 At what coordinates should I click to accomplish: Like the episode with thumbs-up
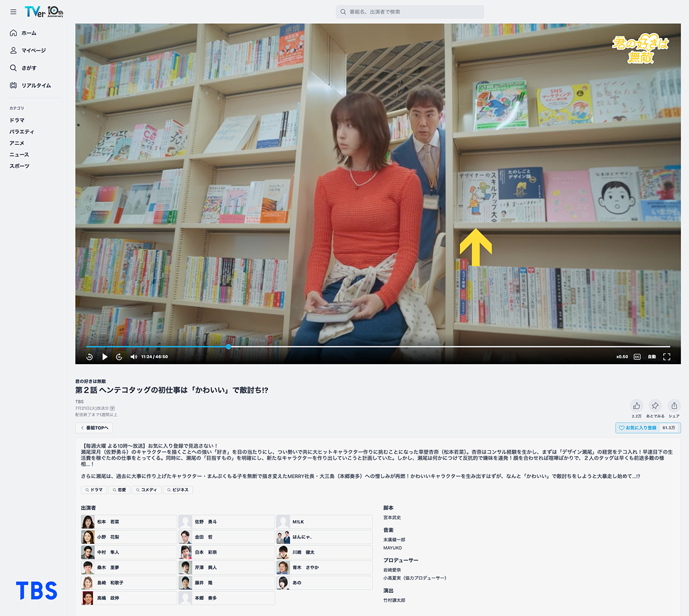coord(637,406)
